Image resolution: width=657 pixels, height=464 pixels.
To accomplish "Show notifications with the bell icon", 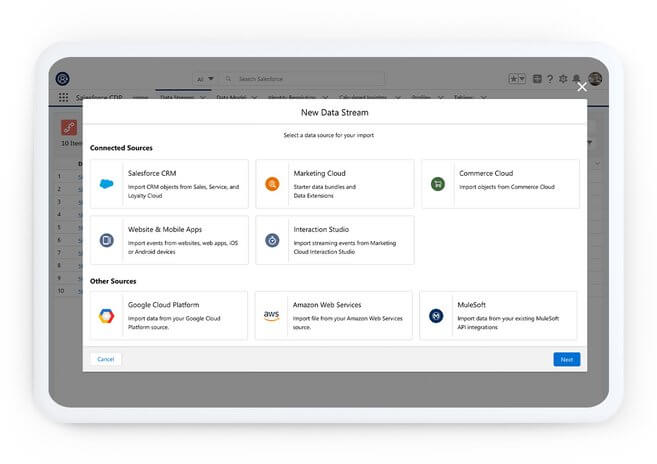I will point(577,79).
